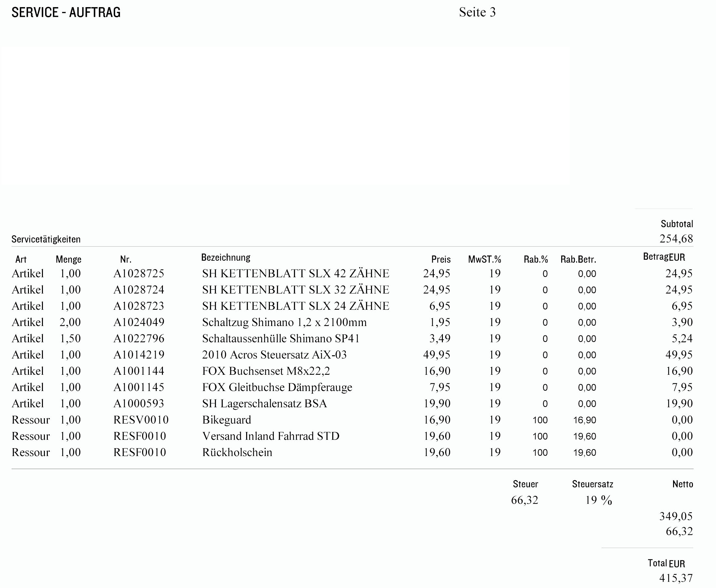Click the Seite 3 page label
Viewport: 716px width, 588px height.
click(477, 13)
